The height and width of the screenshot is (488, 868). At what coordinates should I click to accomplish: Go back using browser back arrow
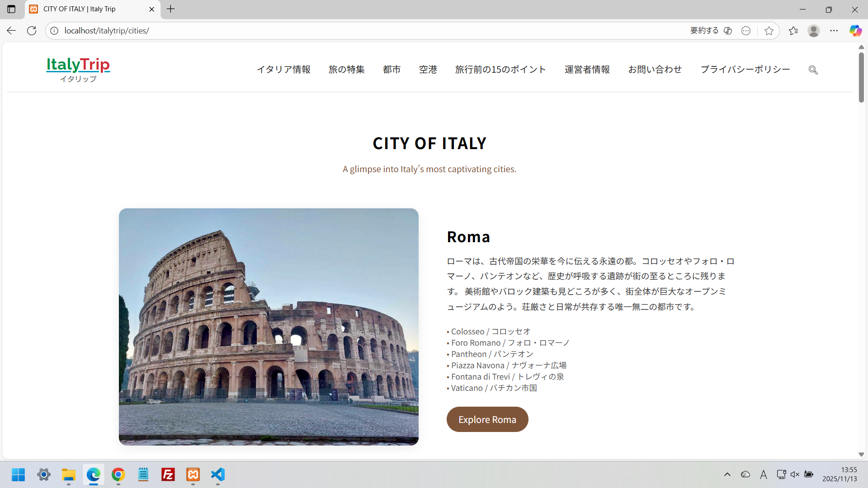point(11,31)
